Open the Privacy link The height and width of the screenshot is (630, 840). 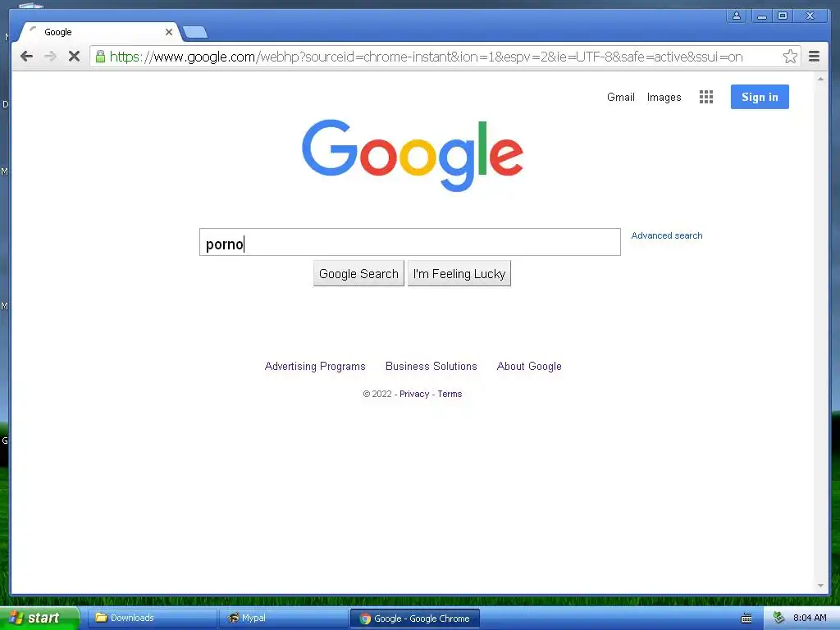click(414, 394)
